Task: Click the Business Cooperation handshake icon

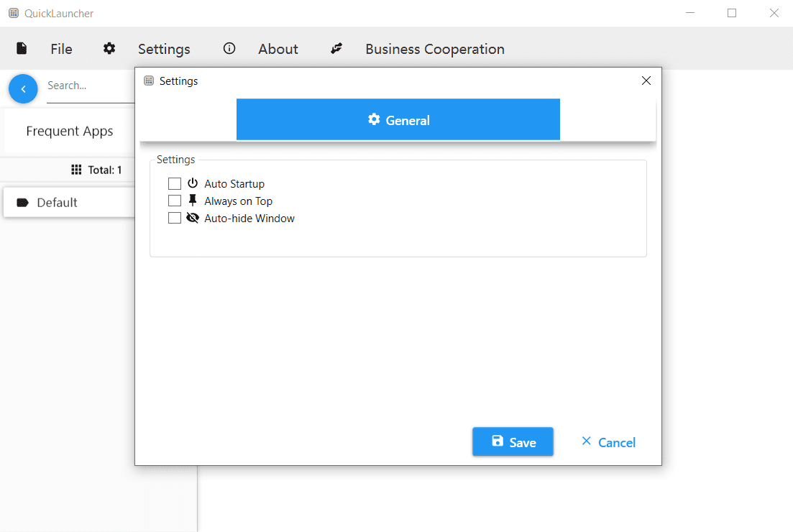Action: tap(336, 48)
